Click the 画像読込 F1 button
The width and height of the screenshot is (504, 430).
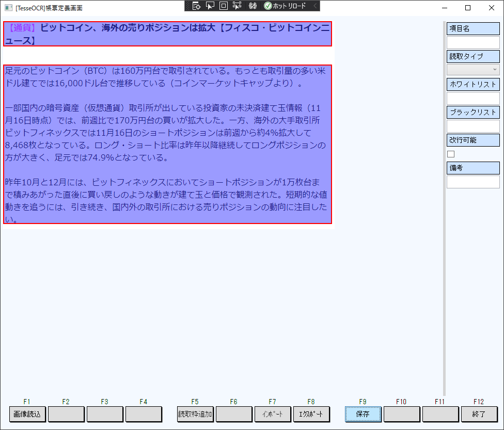point(27,414)
